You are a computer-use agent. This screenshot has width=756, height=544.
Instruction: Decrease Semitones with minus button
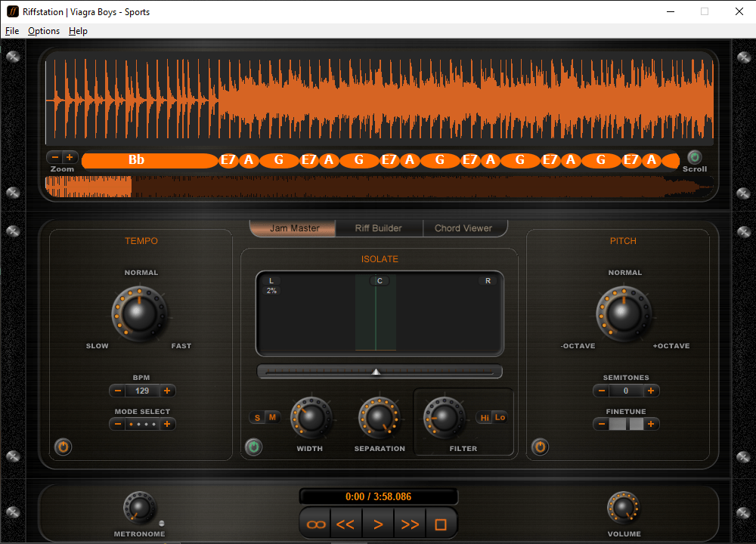click(602, 391)
